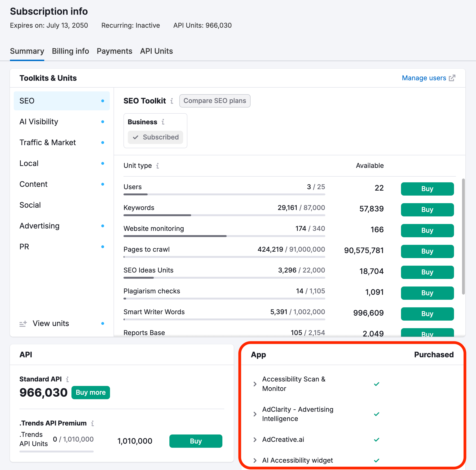This screenshot has height=470, width=476.
Task: Open the SEO Toolkit info tooltip
Action: coord(172,101)
